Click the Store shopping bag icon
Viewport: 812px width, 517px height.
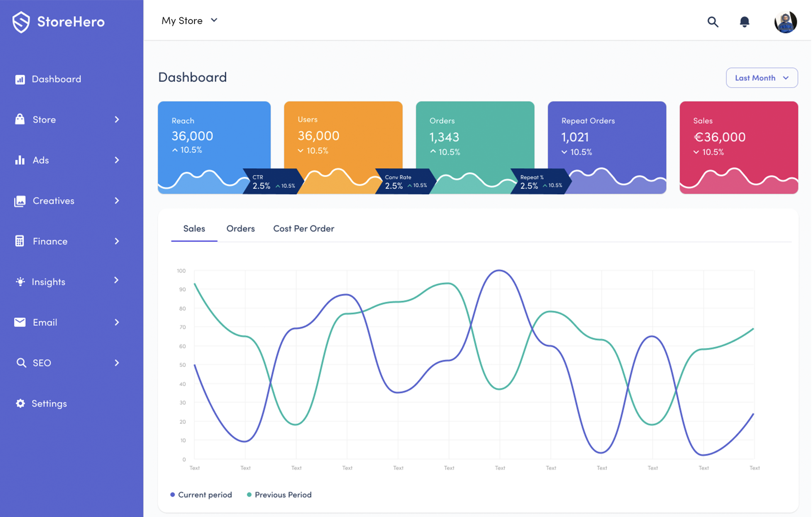(x=20, y=119)
